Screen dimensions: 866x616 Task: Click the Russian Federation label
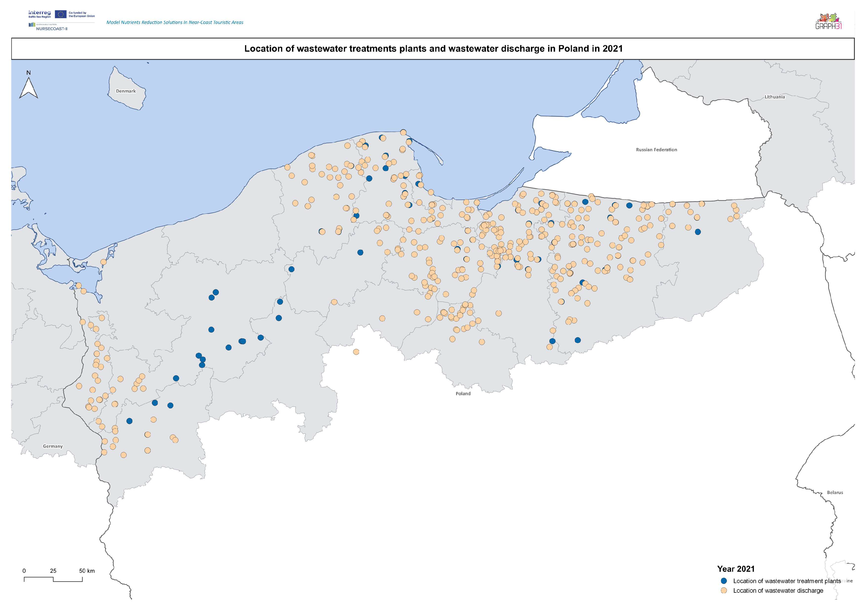pos(656,150)
